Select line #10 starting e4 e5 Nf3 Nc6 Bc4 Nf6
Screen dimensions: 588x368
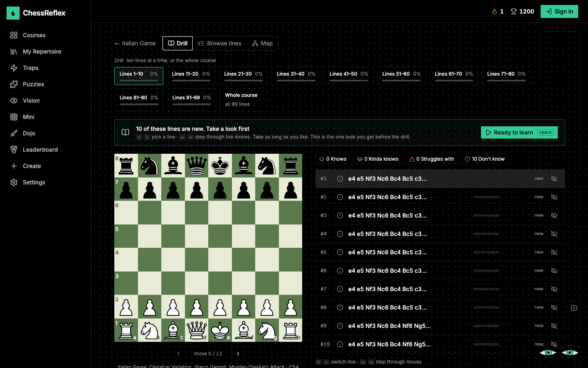pos(440,344)
